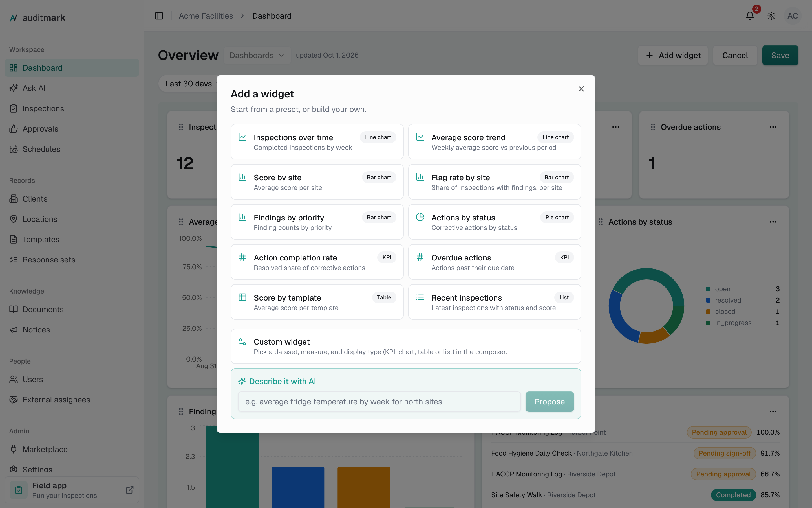Open Locations page
This screenshot has height=508, width=812.
point(72,219)
